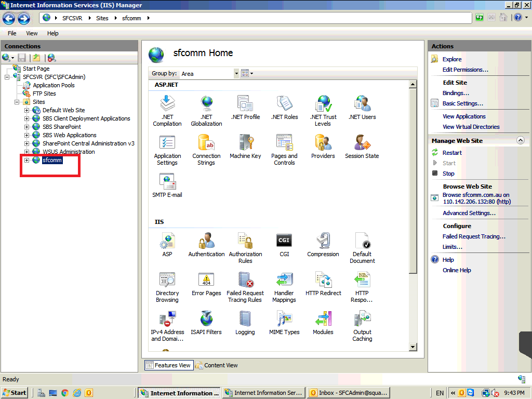The image size is (532, 399).
Task: Open the Output Caching feature
Action: (x=362, y=326)
